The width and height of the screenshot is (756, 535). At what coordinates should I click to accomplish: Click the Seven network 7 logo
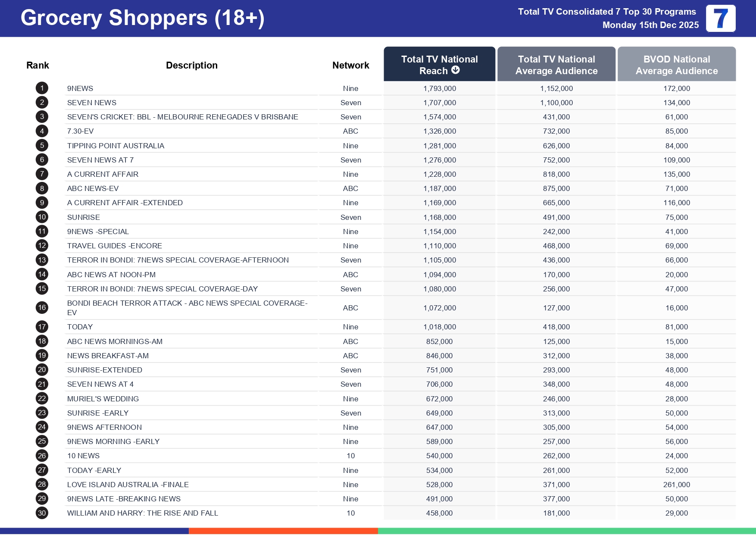click(720, 19)
